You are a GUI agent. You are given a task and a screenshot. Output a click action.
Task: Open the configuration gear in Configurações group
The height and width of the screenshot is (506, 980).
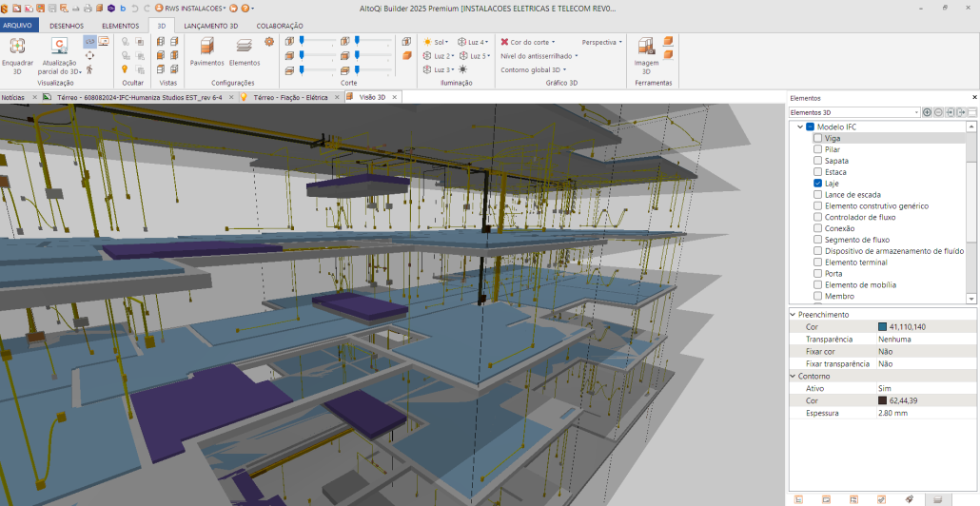coord(269,42)
